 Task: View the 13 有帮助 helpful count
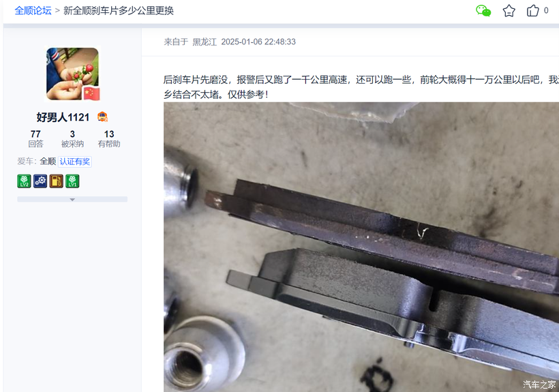tap(109, 138)
